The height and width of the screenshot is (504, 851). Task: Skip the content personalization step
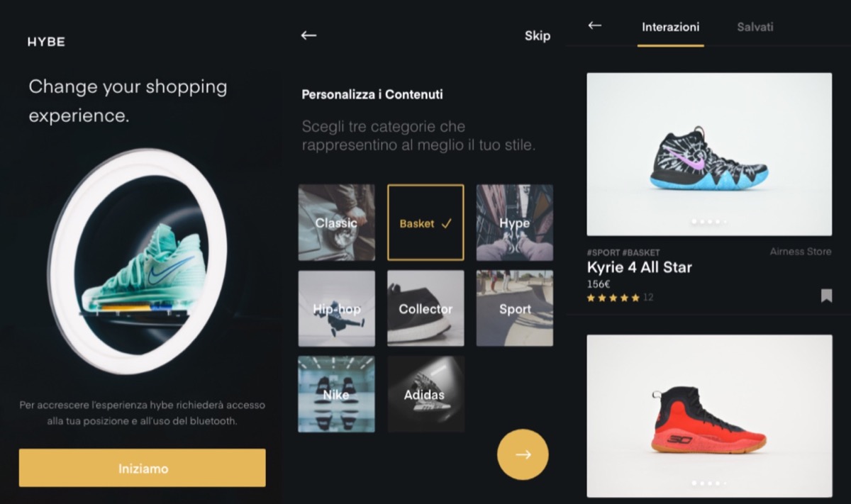tap(537, 35)
